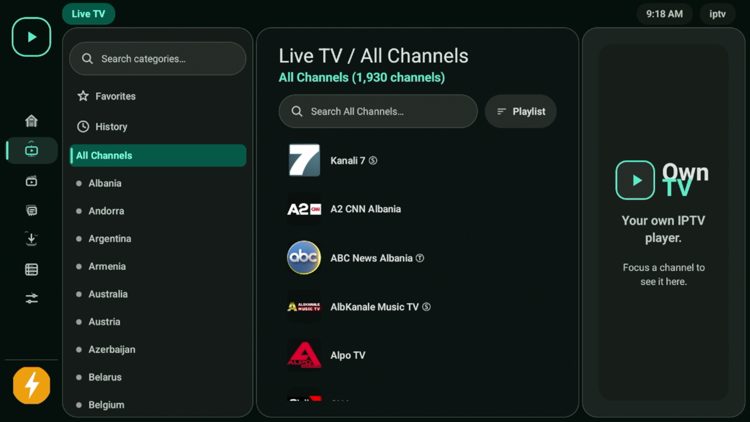Play the Alpo TV channel name

pos(348,355)
